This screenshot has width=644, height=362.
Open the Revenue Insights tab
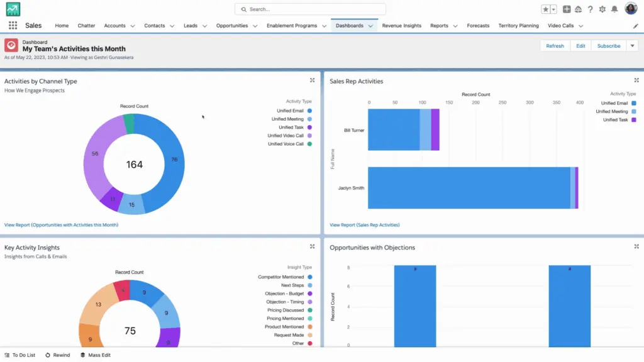[x=402, y=25]
